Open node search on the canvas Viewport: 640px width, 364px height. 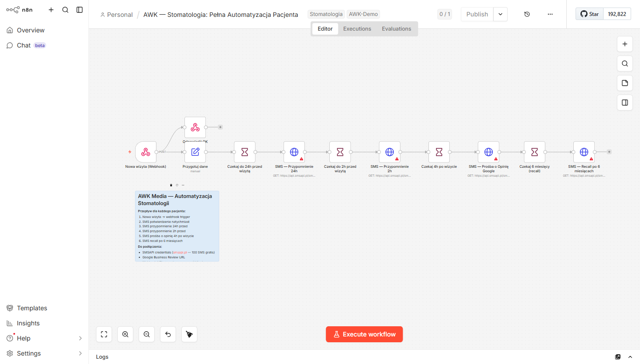625,63
